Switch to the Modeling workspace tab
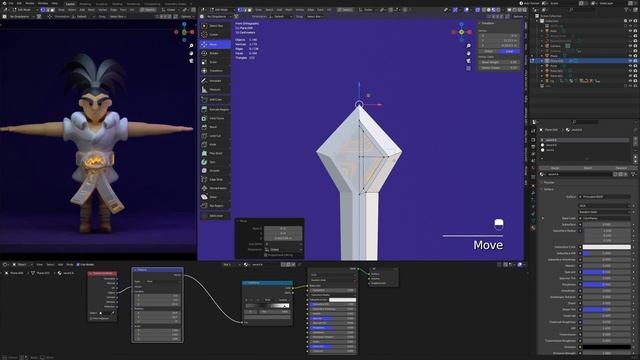The image size is (640, 360). coord(85,4)
